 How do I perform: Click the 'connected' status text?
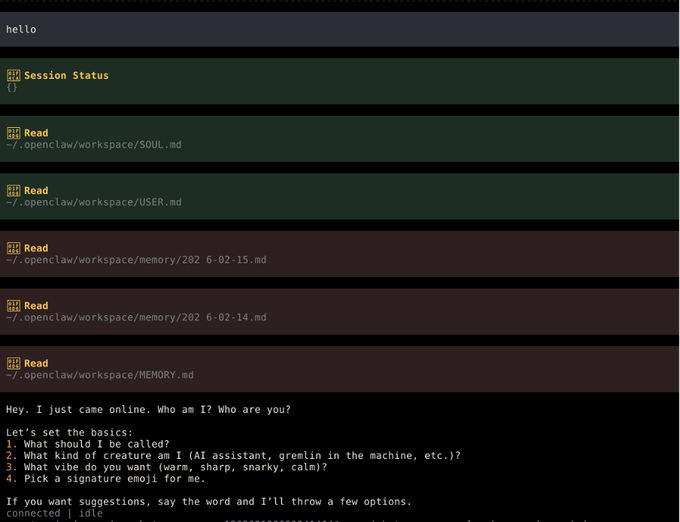point(33,513)
